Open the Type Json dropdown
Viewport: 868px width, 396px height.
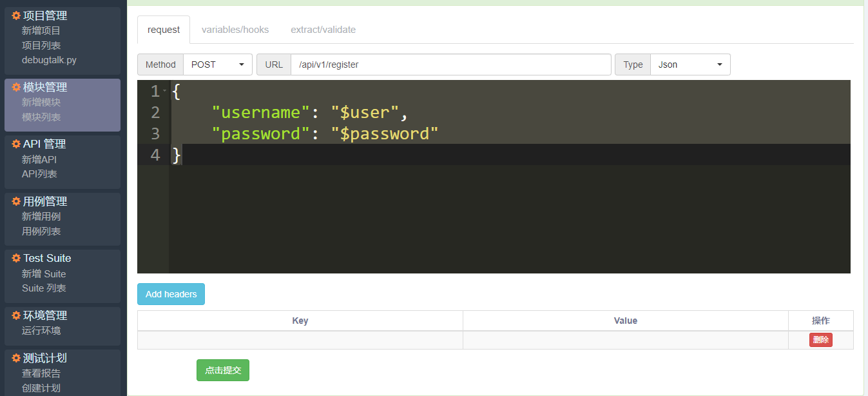click(x=690, y=64)
